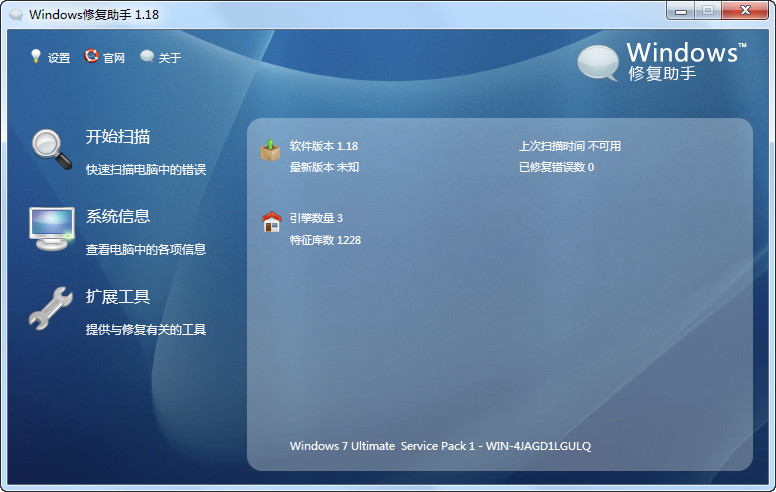Click the computer monitor system info icon
776x492 pixels.
(51, 229)
